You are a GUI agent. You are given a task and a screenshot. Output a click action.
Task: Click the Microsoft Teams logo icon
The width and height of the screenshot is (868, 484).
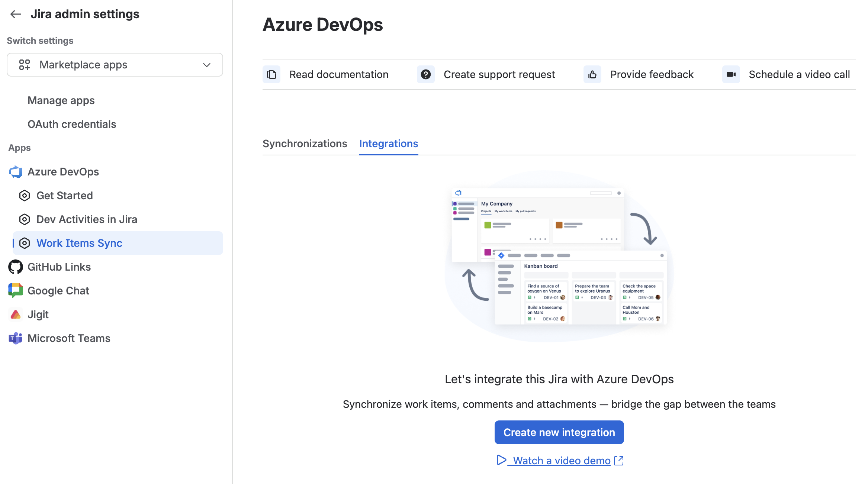(16, 338)
